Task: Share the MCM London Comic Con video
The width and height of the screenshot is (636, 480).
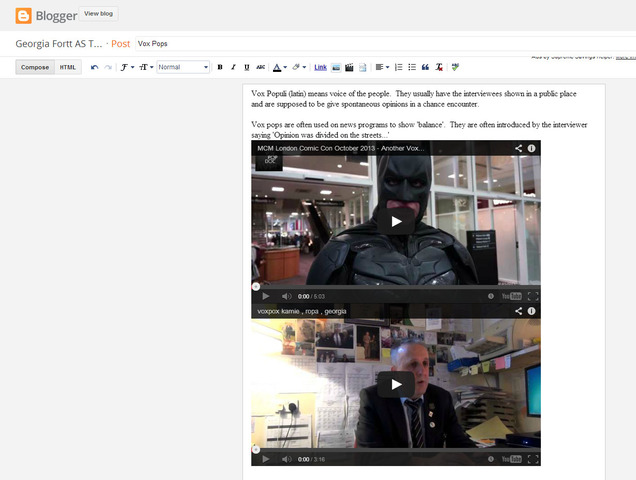Action: click(x=518, y=149)
